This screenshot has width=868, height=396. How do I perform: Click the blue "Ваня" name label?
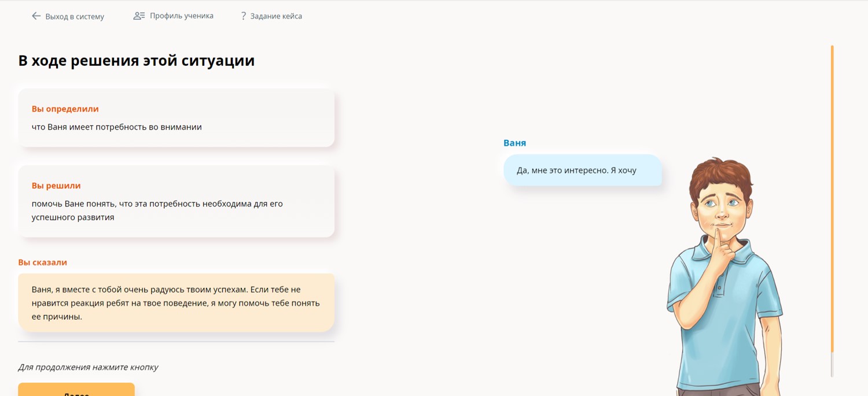[514, 143]
